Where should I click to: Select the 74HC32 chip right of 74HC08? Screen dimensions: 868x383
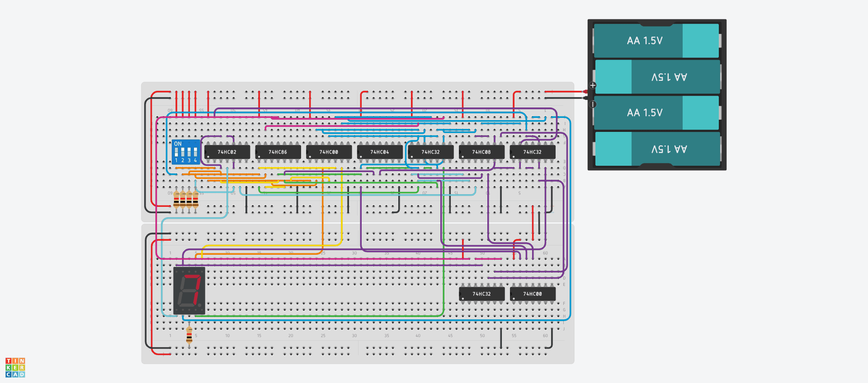tap(533, 152)
